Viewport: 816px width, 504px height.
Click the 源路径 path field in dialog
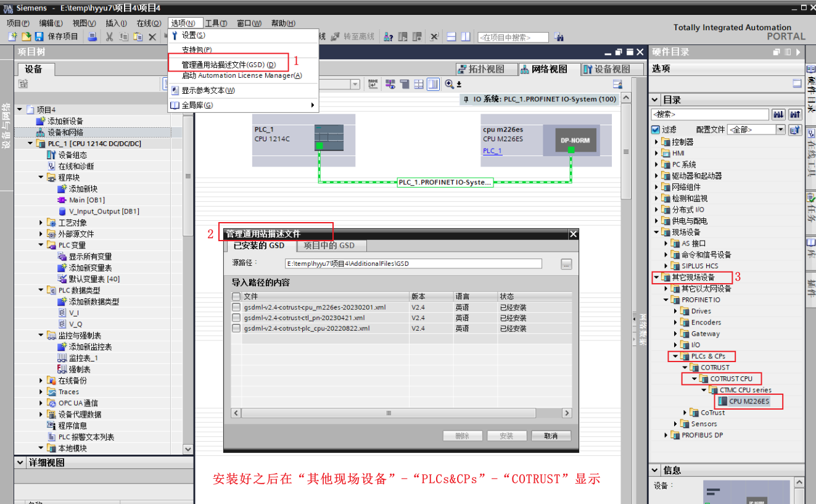click(414, 264)
